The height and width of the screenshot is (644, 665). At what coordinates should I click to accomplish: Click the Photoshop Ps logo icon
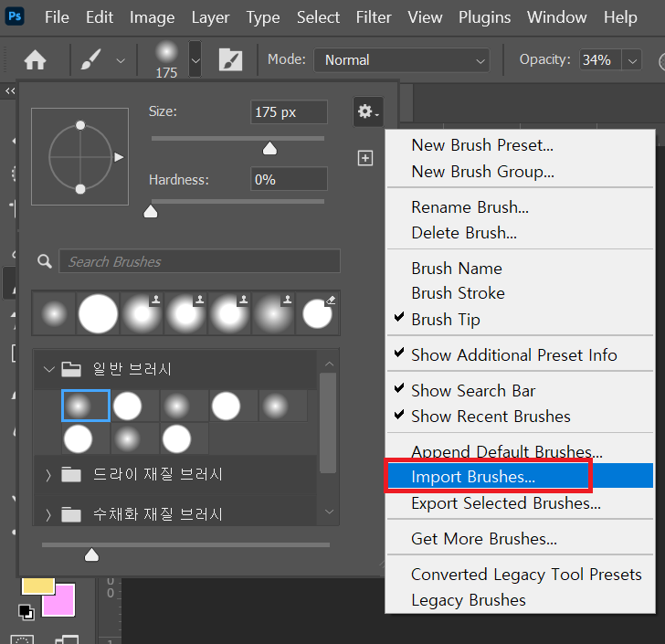pyautogui.click(x=15, y=16)
